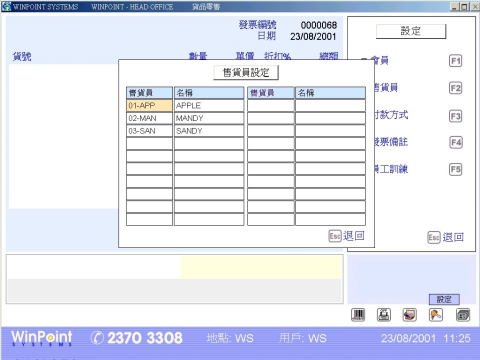Click the F3 payment method key icon

[456, 116]
